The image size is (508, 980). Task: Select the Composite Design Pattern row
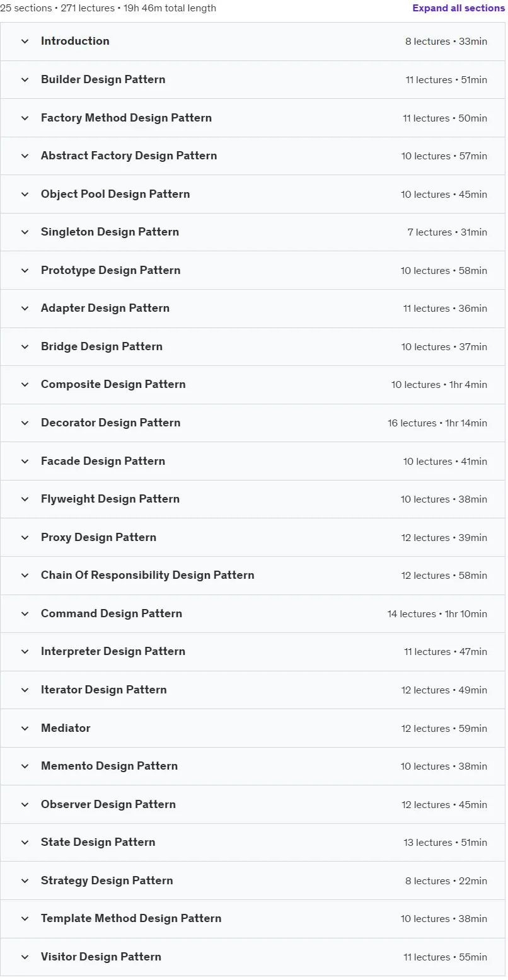253,385
